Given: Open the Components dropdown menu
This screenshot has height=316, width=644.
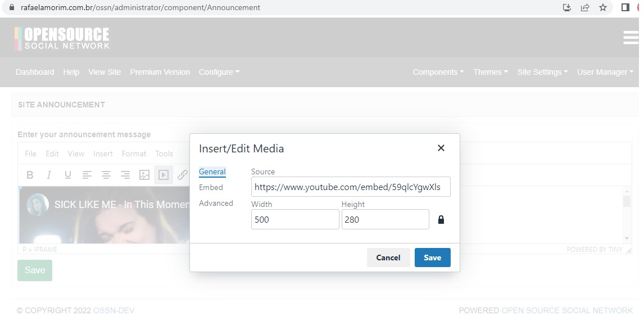Looking at the screenshot, I should [x=438, y=72].
